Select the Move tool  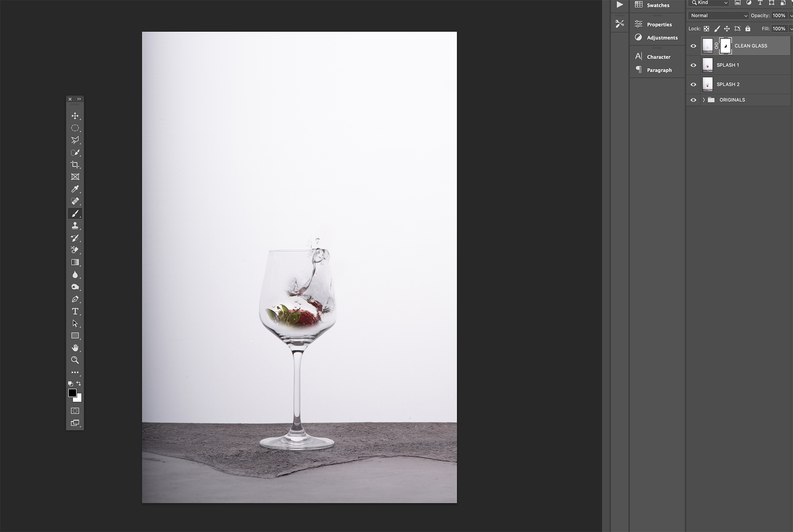tap(74, 116)
